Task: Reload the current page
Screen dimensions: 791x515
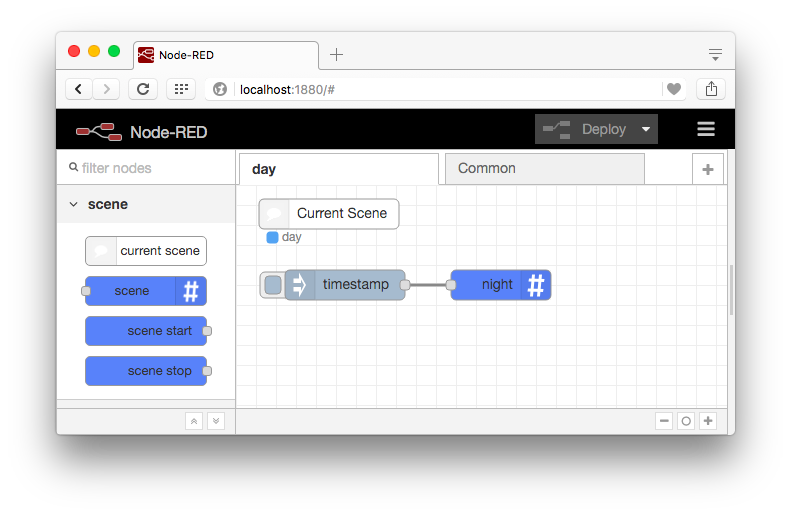Action: pos(143,89)
